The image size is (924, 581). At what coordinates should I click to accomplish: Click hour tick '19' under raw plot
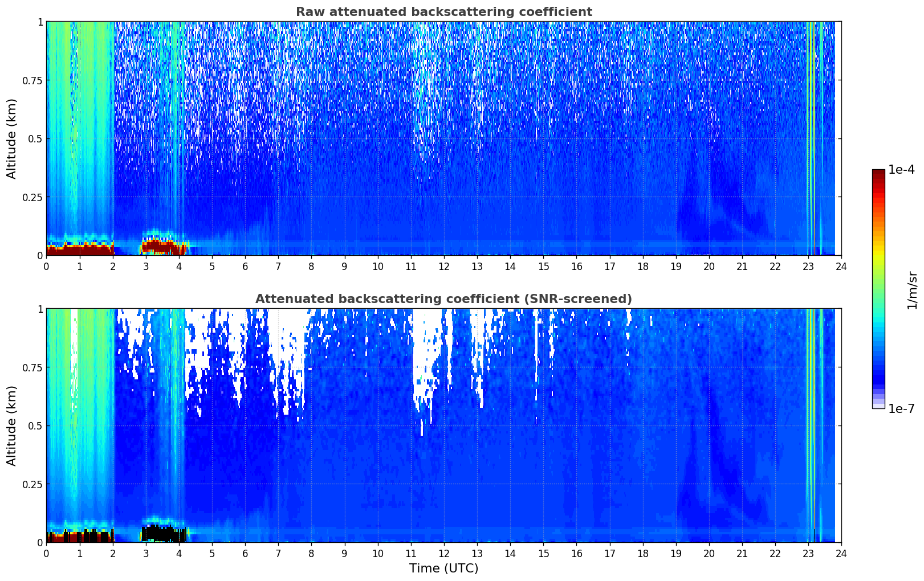(x=675, y=266)
